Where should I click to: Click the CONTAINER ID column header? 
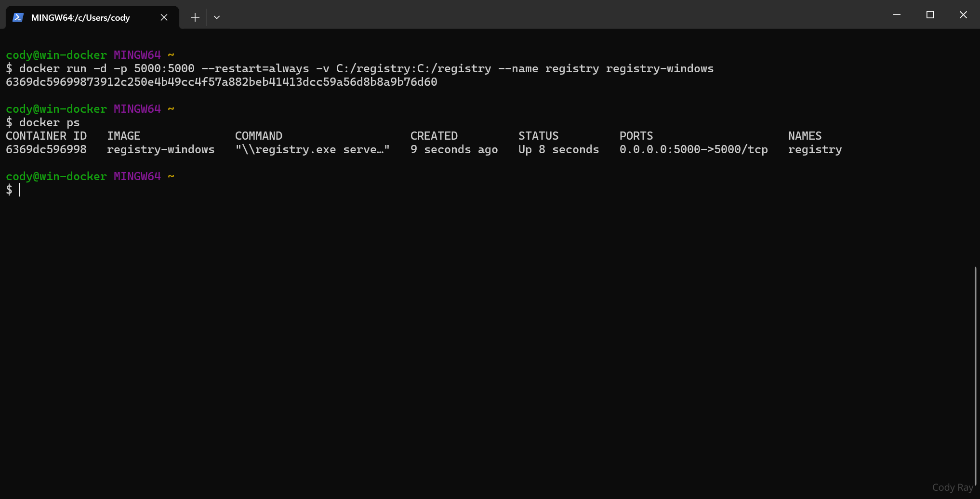click(46, 136)
